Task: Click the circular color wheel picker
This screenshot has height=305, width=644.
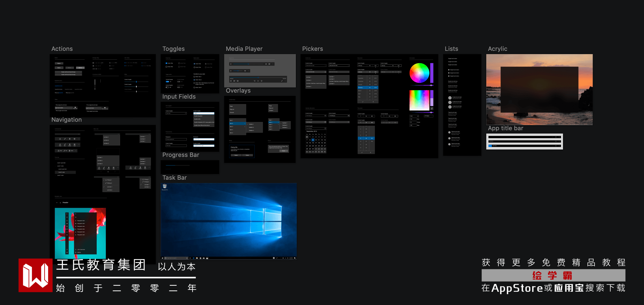Action: tap(419, 73)
